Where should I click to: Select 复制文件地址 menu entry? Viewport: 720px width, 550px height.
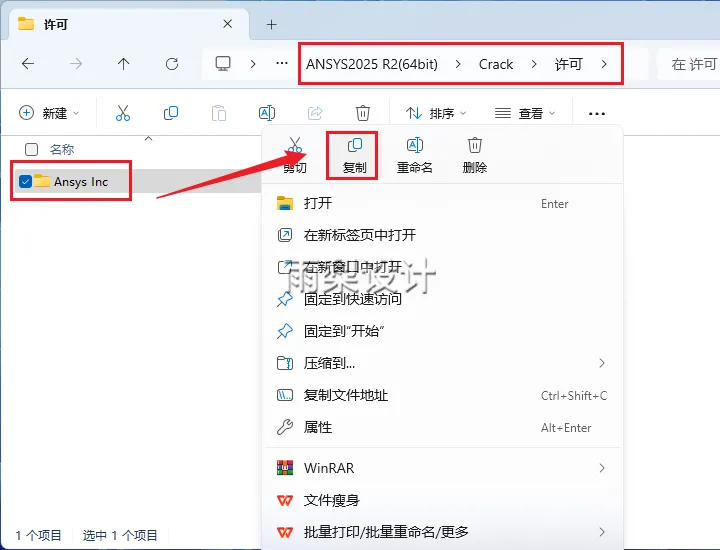443,395
